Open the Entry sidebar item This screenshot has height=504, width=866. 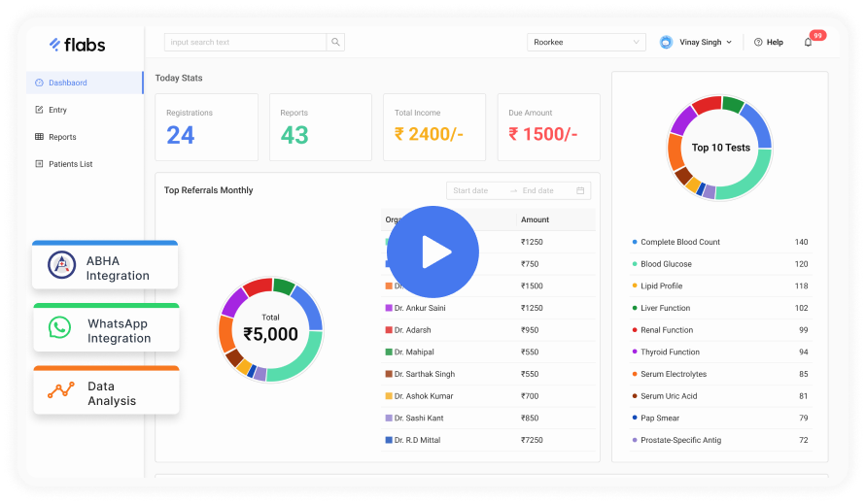(x=57, y=110)
